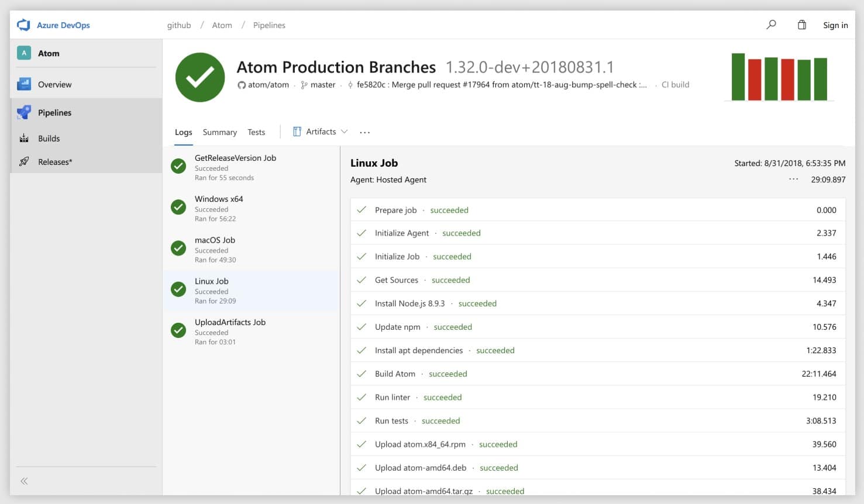864x504 pixels.
Task: Open the Initialize Job step log
Action: pos(598,256)
